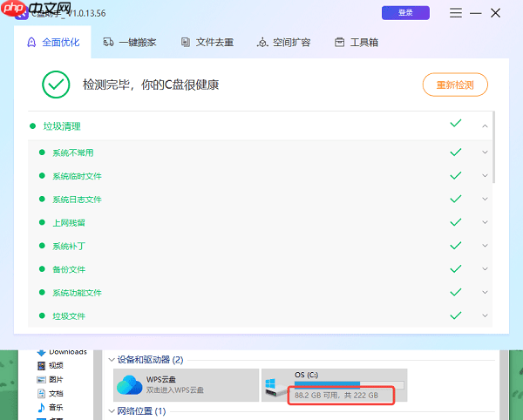This screenshot has width=523, height=420.
Task: Click the rocket icon on 全面优化
Action: [x=31, y=43]
